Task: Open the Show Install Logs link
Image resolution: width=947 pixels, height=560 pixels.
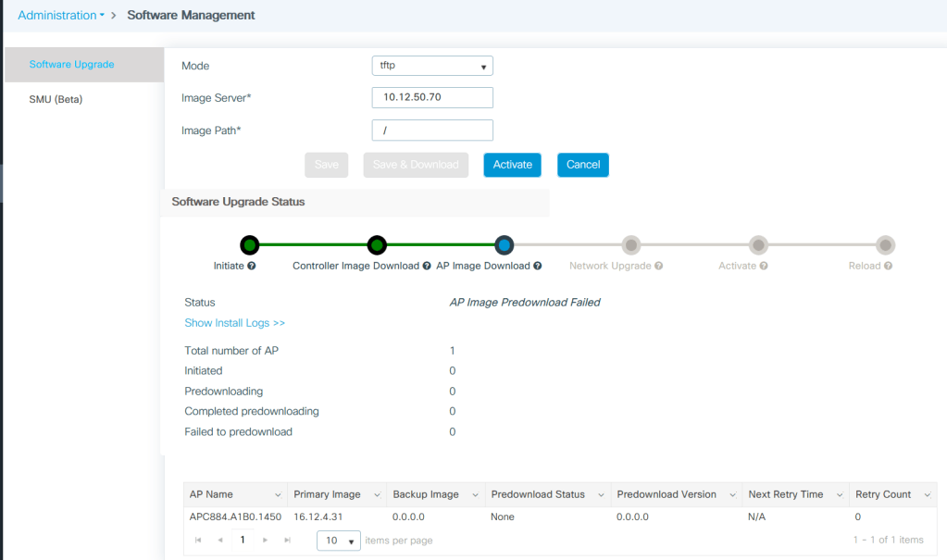Action: pyautogui.click(x=235, y=323)
